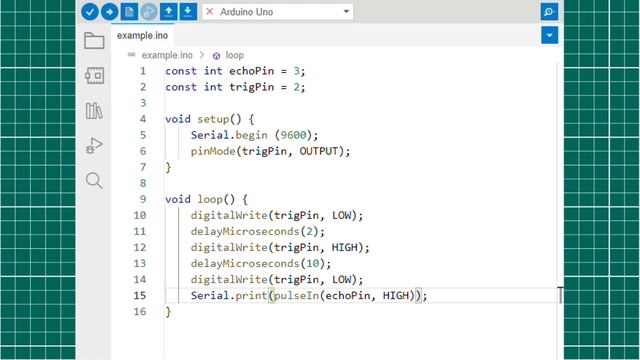The height and width of the screenshot is (360, 640).
Task: Click on "Serial.begin" text
Action: click(229, 135)
